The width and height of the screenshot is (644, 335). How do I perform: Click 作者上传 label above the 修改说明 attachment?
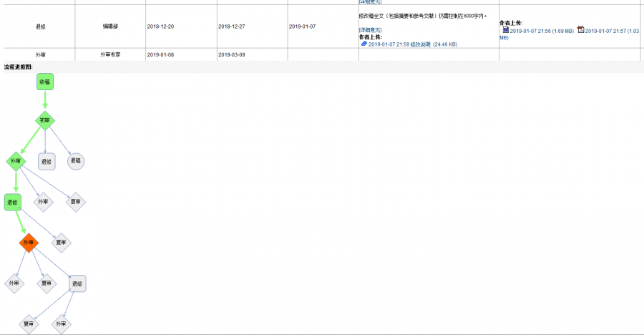(371, 37)
